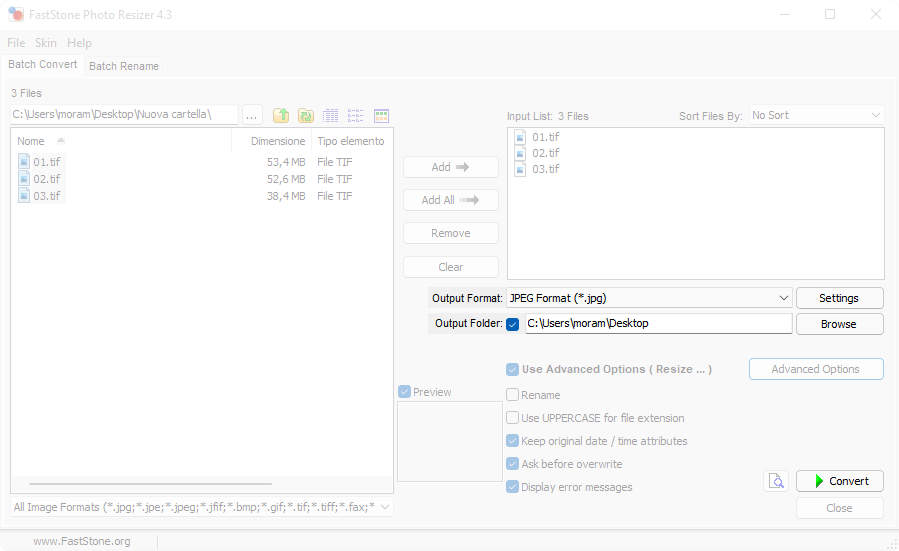The height and width of the screenshot is (551, 899).
Task: Toggle Display error messages checkbox
Action: 513,487
